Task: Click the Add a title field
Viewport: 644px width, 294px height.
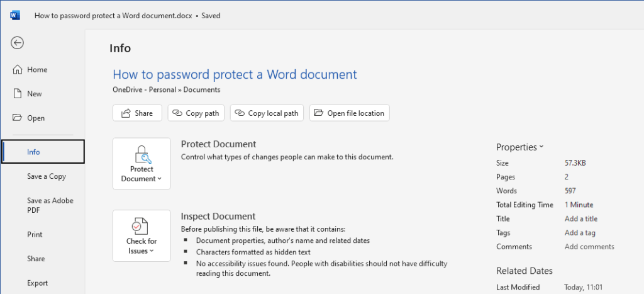Action: coord(580,218)
